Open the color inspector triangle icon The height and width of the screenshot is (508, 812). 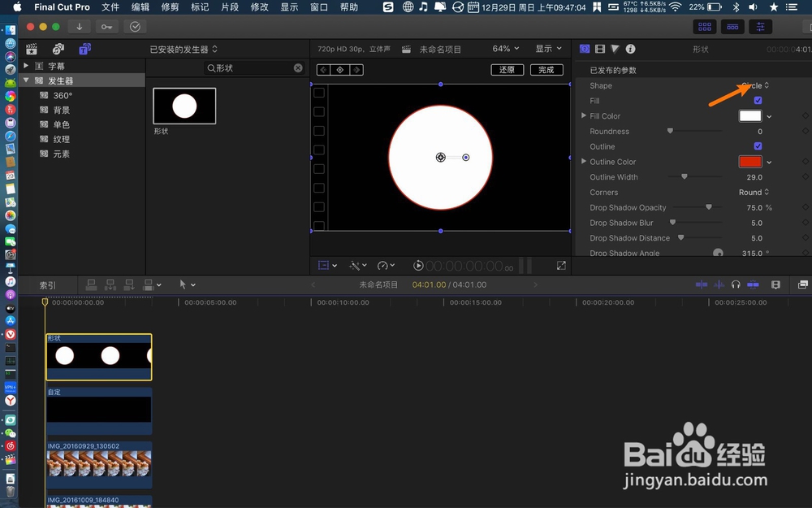[615, 49]
